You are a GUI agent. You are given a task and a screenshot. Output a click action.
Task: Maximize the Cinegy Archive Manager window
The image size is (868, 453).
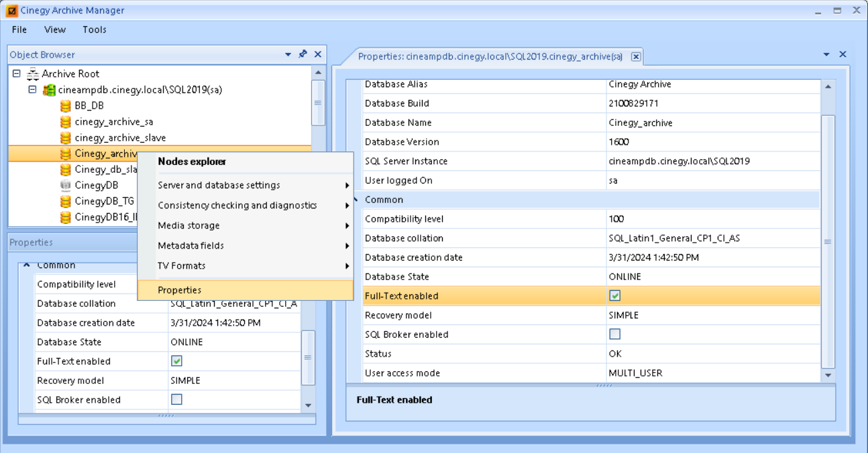coord(837,11)
